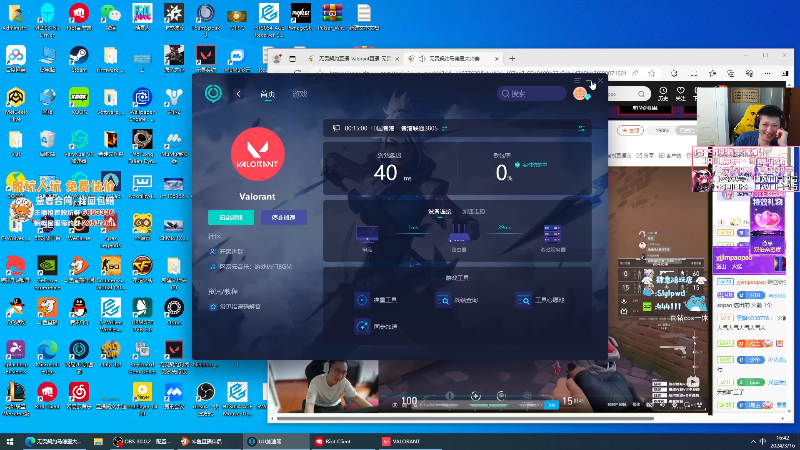
Task: Open the accelerator hamburger menu icon
Action: (577, 81)
